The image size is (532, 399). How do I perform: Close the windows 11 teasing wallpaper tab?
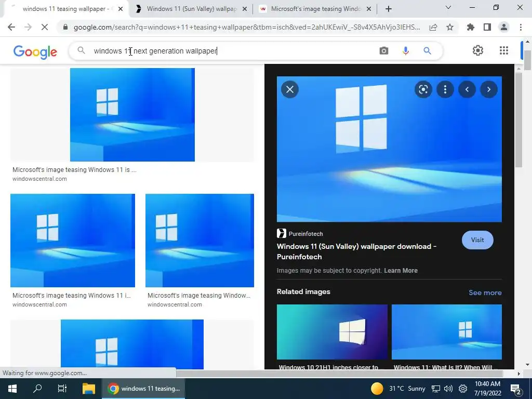tap(121, 9)
